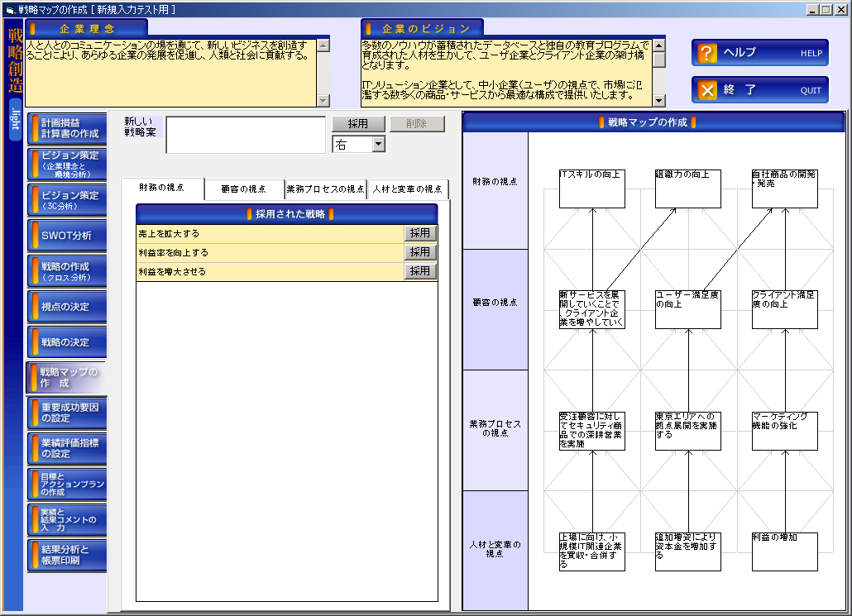This screenshot has height=616, width=852.
Task: Click the 企業理念 header tab
Action: 87,29
